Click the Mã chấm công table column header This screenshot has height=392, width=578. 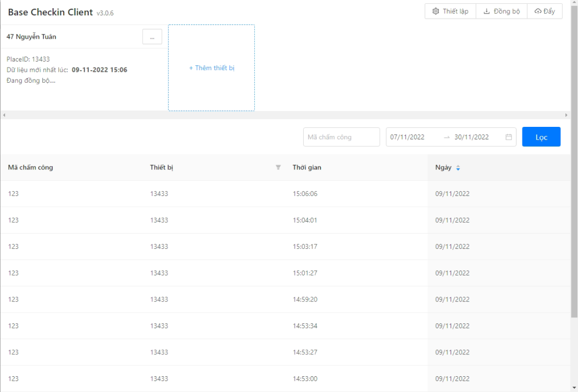pos(30,168)
